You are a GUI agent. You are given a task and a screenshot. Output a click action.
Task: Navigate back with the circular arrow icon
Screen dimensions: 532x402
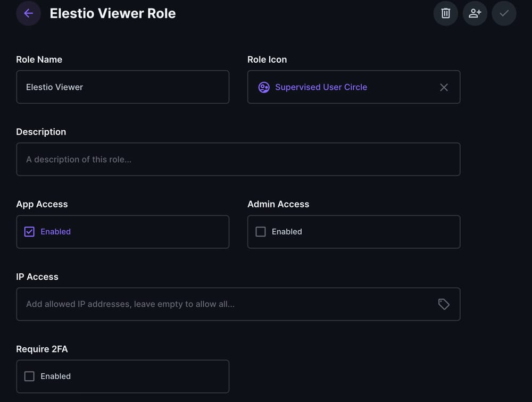point(28,13)
